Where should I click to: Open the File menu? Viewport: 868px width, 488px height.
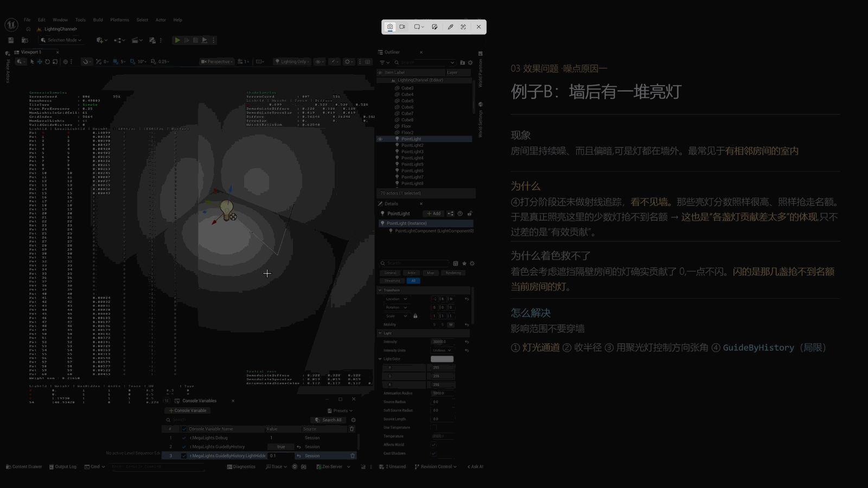(27, 20)
